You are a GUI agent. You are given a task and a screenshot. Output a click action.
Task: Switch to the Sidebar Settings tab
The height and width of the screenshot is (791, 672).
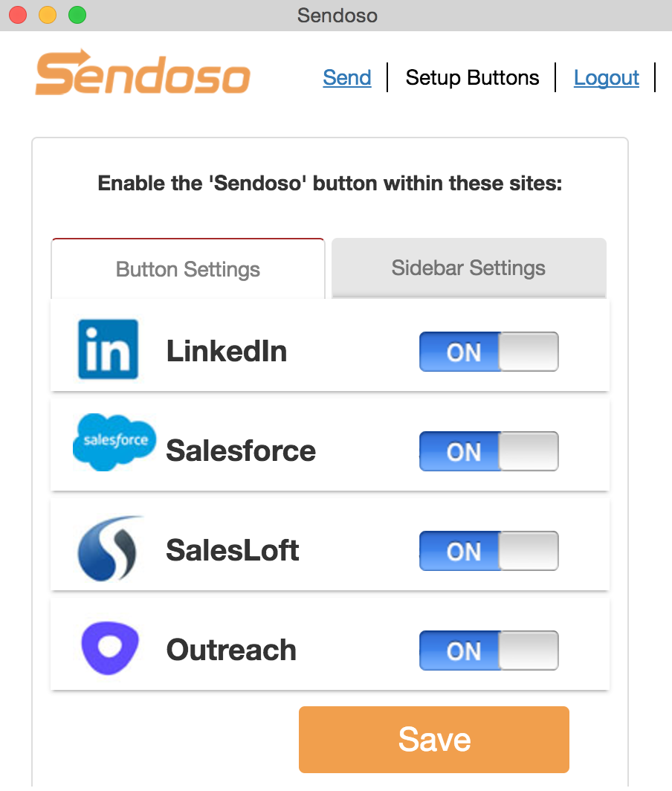coord(468,268)
